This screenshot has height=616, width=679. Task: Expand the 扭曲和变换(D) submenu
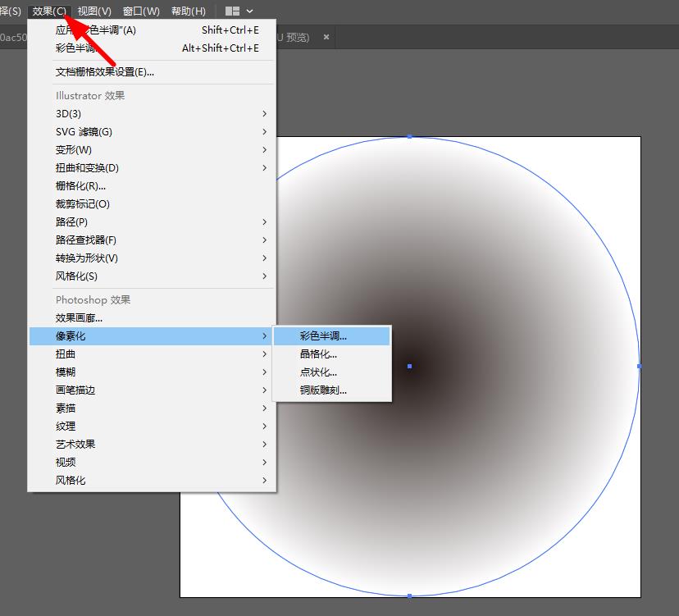[152, 167]
